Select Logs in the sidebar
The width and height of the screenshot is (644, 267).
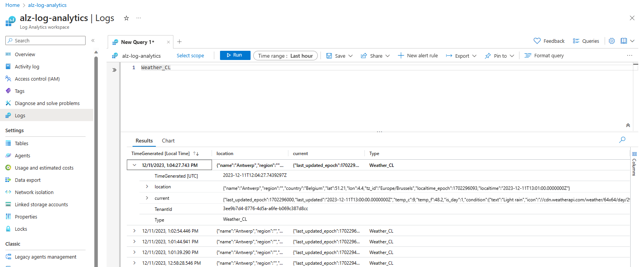[x=47, y=115]
